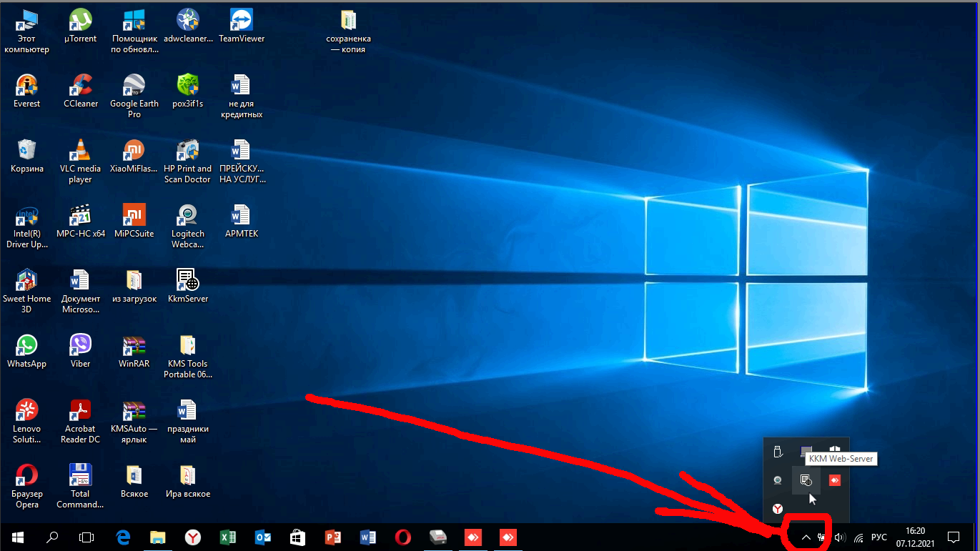Open Microsoft Edge from the taskbar
Screen dimensions: 980x551
123,537
